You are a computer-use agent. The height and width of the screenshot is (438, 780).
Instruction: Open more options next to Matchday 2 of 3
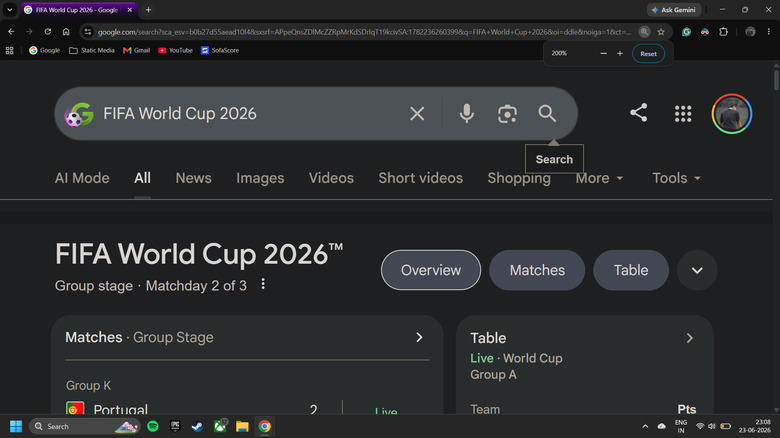(263, 284)
